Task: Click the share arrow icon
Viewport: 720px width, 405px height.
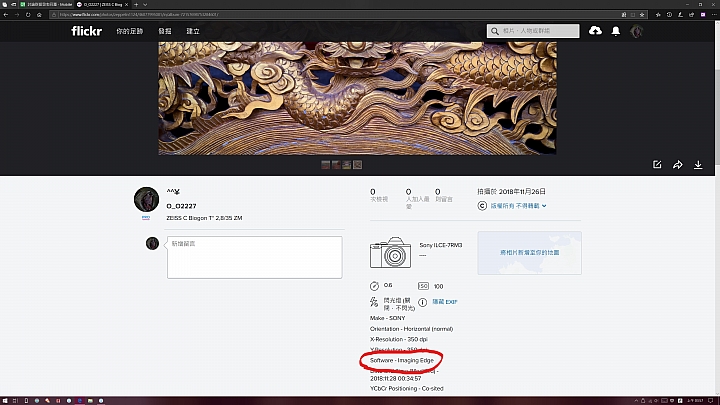Action: pos(678,164)
